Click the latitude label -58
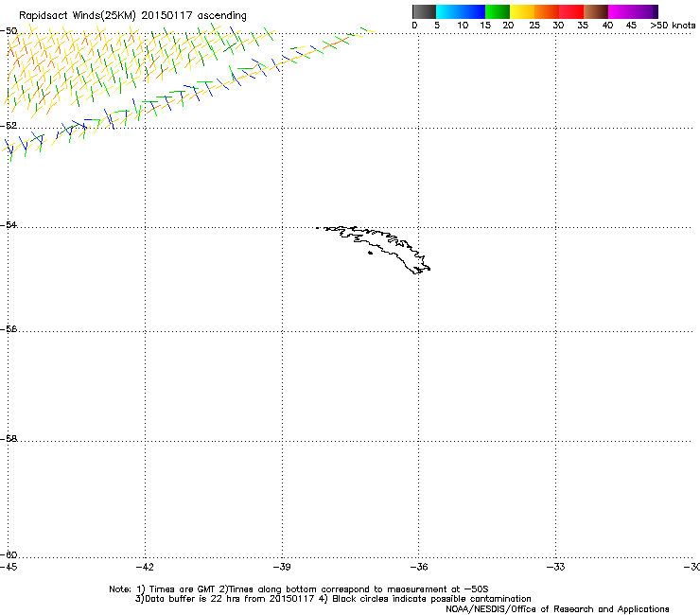The image size is (700, 615). pos(9,439)
